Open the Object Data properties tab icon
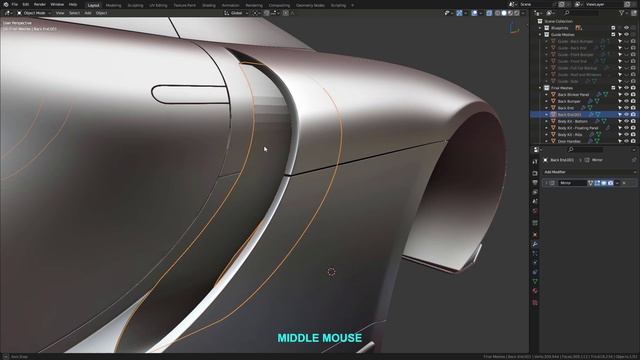This screenshot has height=360, width=640. 535,282
